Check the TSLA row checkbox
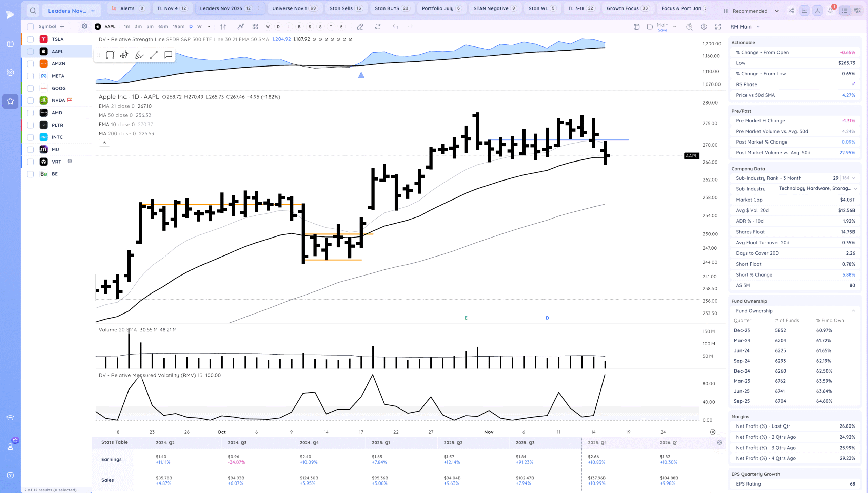This screenshot has height=493, width=868. 31,39
